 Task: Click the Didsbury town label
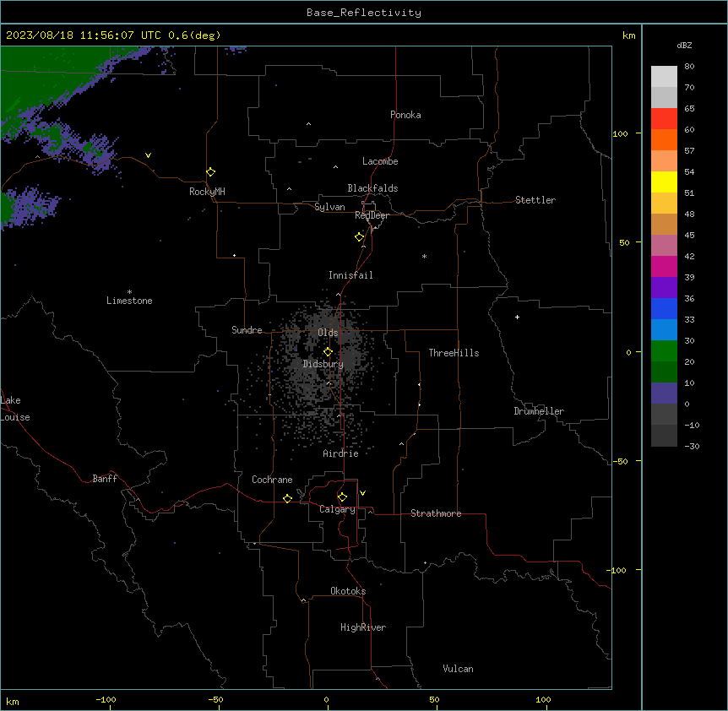coord(323,364)
